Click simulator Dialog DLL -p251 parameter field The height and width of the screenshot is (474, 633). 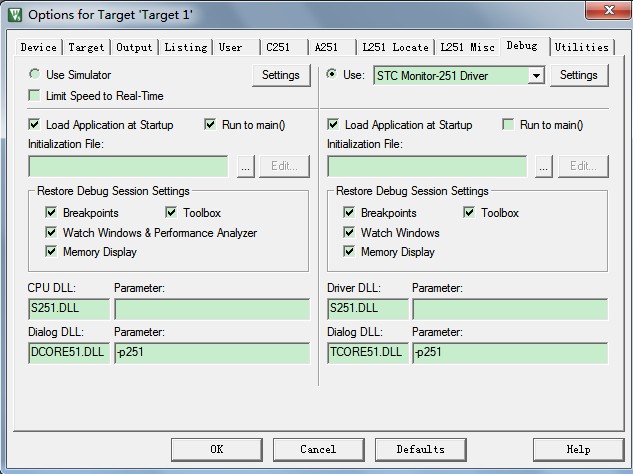[212, 353]
